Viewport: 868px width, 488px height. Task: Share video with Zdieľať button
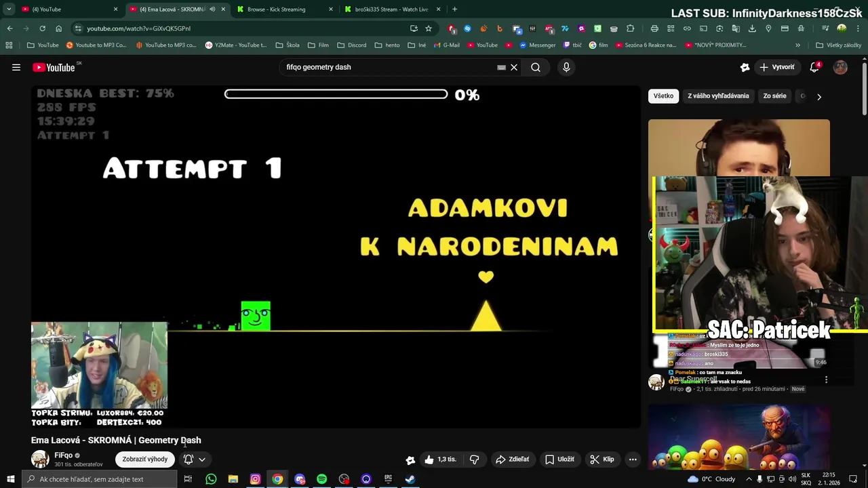pos(512,459)
